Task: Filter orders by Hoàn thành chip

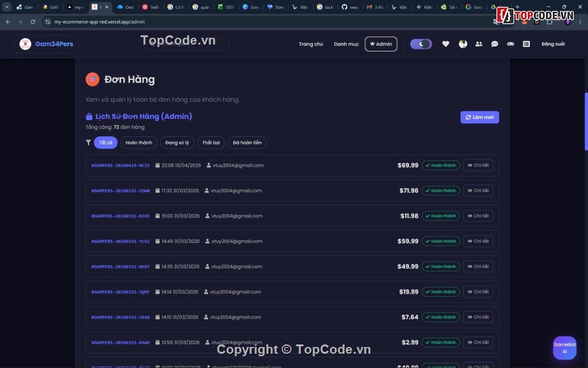Action: (139, 142)
